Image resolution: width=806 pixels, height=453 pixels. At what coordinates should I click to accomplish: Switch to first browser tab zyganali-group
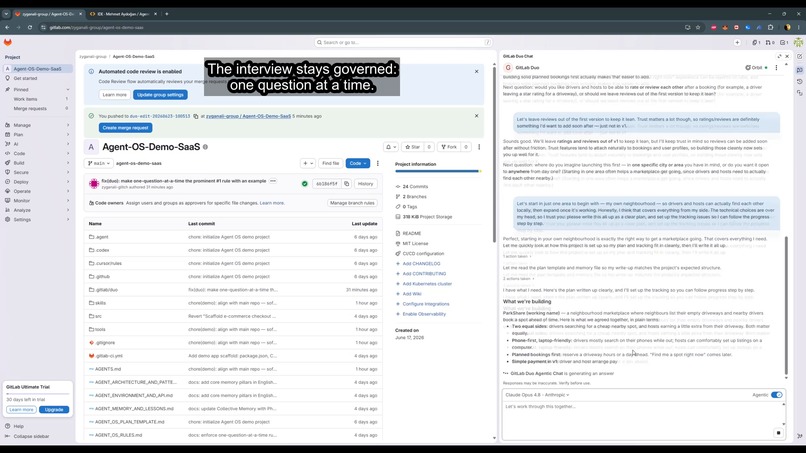point(46,14)
